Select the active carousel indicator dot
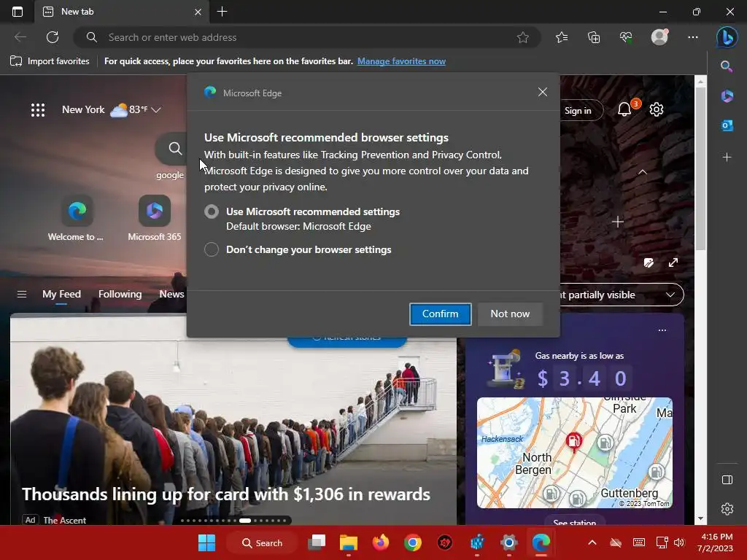This screenshot has width=747, height=560. [x=245, y=521]
